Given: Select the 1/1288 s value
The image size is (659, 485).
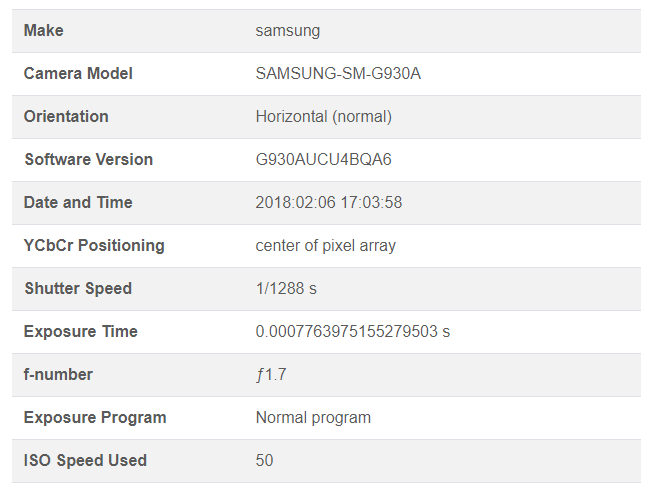Looking at the screenshot, I should (x=286, y=289).
